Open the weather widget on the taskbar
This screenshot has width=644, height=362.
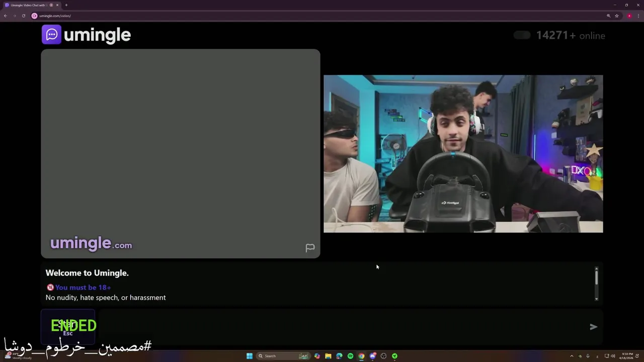[x=18, y=355]
